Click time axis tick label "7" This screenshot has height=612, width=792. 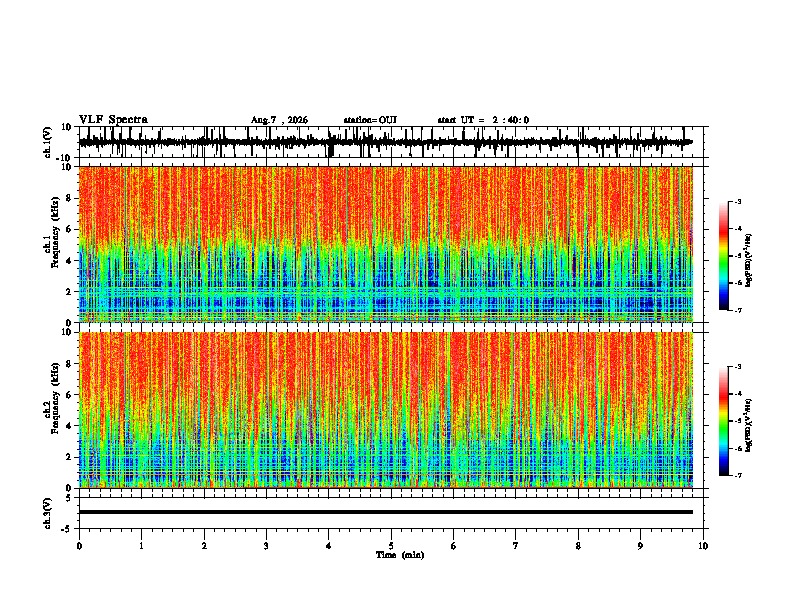tap(516, 546)
